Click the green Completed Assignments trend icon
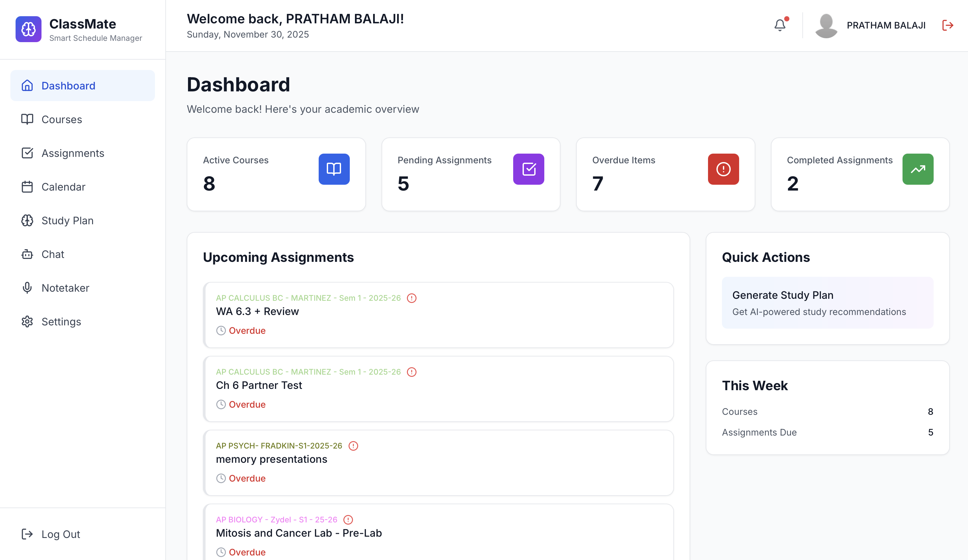The height and width of the screenshot is (560, 968). click(917, 169)
